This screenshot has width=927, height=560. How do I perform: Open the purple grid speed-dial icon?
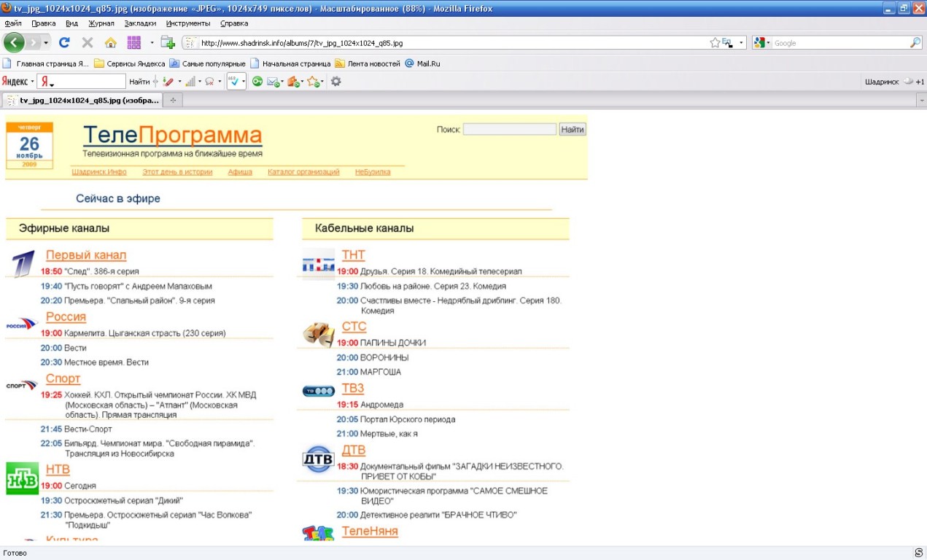(x=134, y=42)
